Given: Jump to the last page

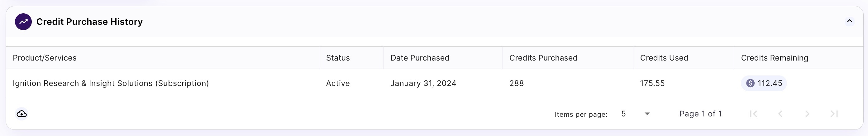Looking at the screenshot, I should tap(834, 114).
